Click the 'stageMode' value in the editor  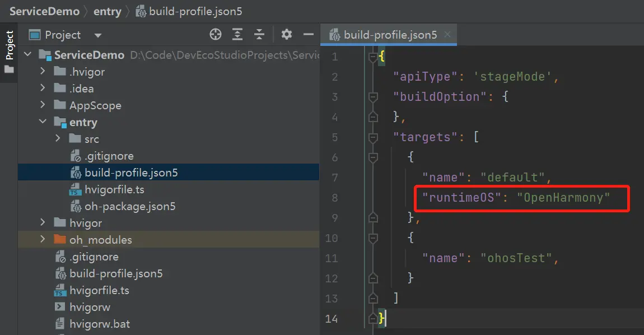[513, 76]
